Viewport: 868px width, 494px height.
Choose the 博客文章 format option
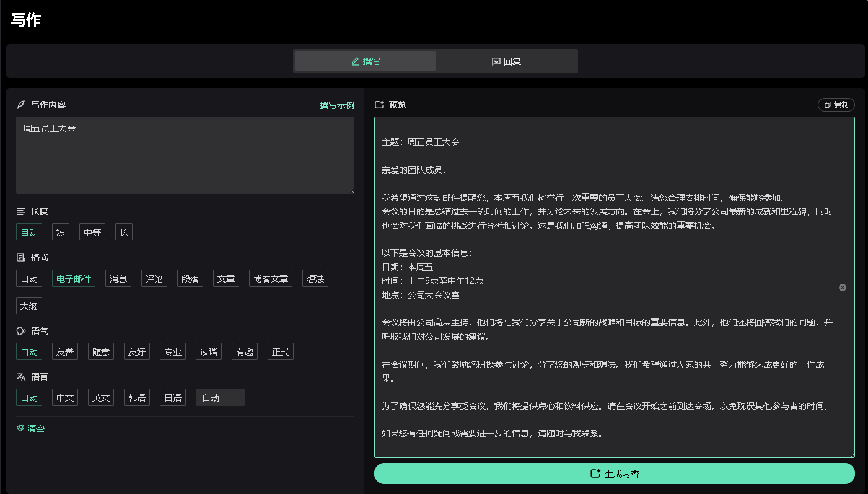pos(271,279)
